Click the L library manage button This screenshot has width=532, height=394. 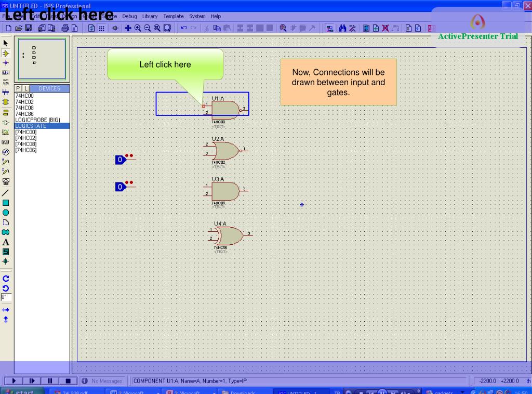[26, 88]
